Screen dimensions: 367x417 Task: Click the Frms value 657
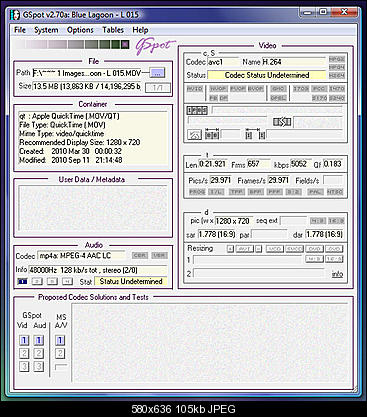pyautogui.click(x=258, y=164)
